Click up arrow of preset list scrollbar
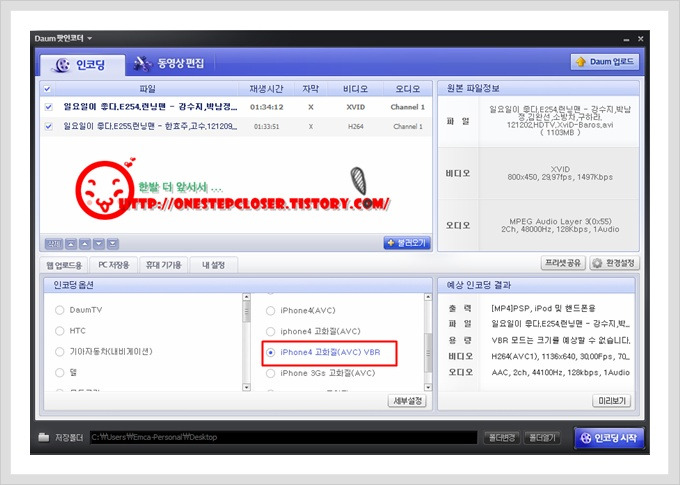Screen dimensions: 680x485 (428, 297)
